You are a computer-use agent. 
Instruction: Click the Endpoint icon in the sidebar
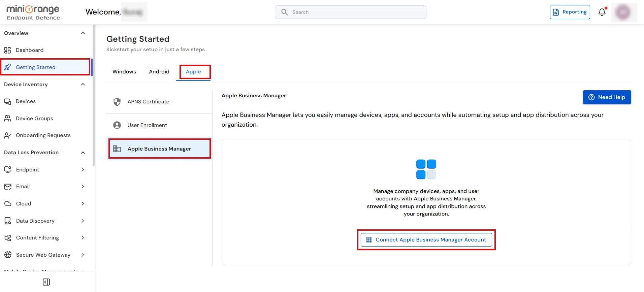pyautogui.click(x=8, y=169)
